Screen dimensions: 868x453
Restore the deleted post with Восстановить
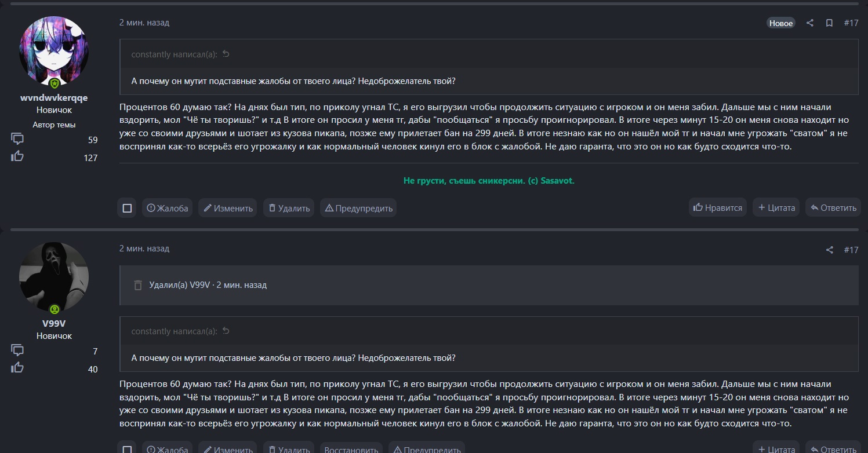351,449
